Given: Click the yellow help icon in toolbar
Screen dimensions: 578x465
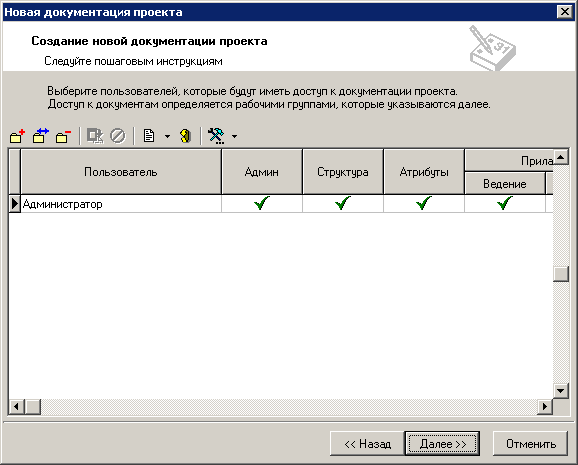Looking at the screenshot, I should click(185, 136).
